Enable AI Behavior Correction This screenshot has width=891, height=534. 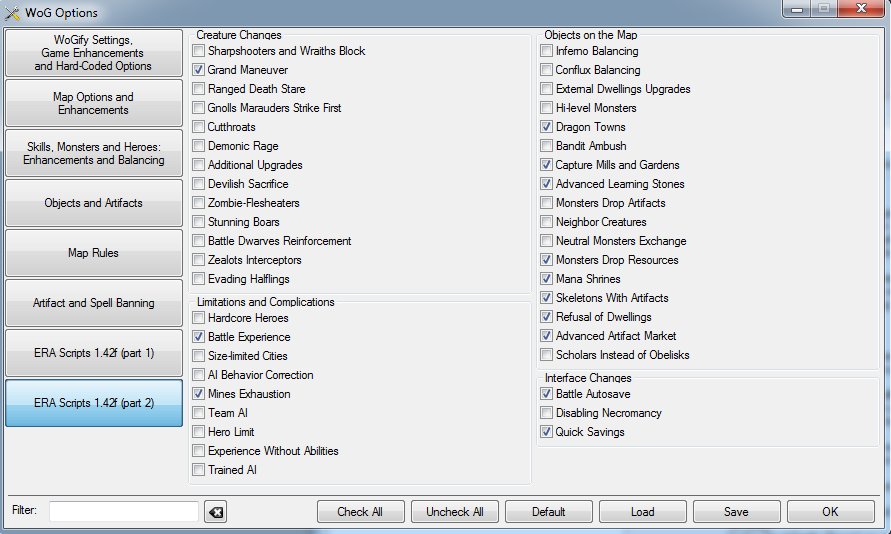point(198,375)
